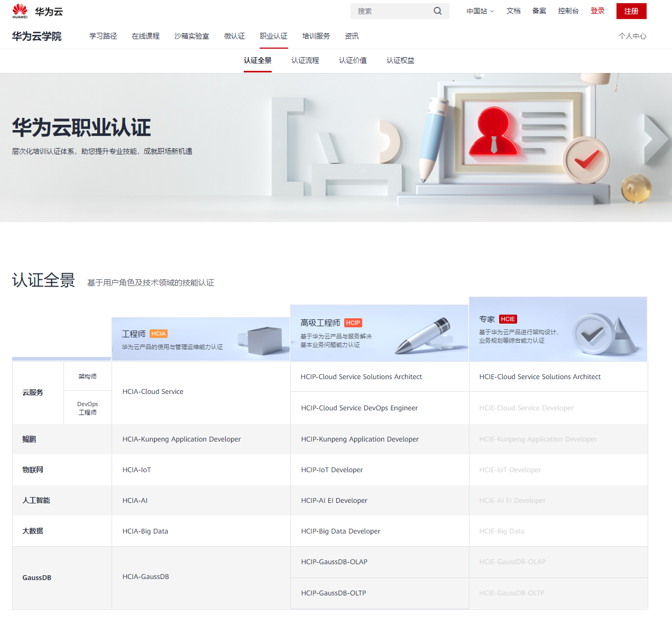Viewport: 672px width, 625px height.
Task: Open the 学习路径 menu item
Action: coord(103,36)
